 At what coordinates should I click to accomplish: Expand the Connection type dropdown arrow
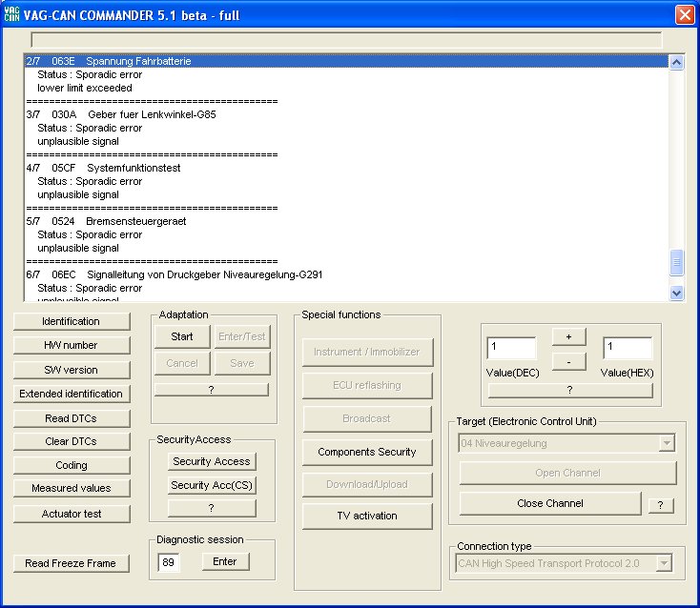[x=665, y=563]
